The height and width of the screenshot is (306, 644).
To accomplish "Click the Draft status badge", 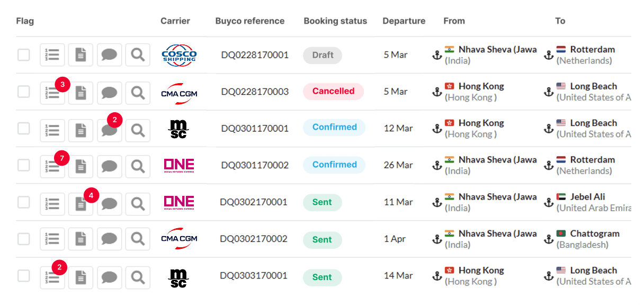I will tap(323, 55).
